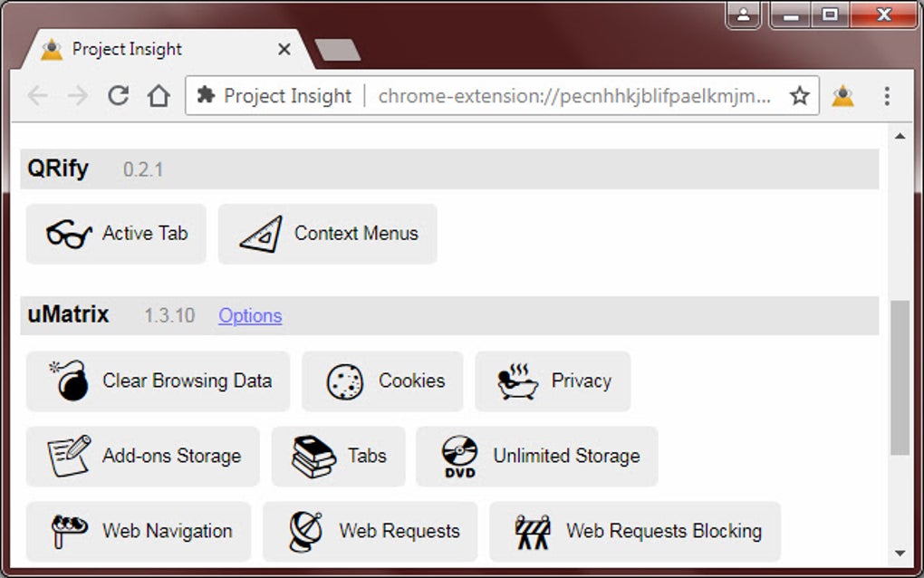Open the Project Insight pyramid extension icon
Image resolution: width=924 pixels, height=578 pixels.
844,95
